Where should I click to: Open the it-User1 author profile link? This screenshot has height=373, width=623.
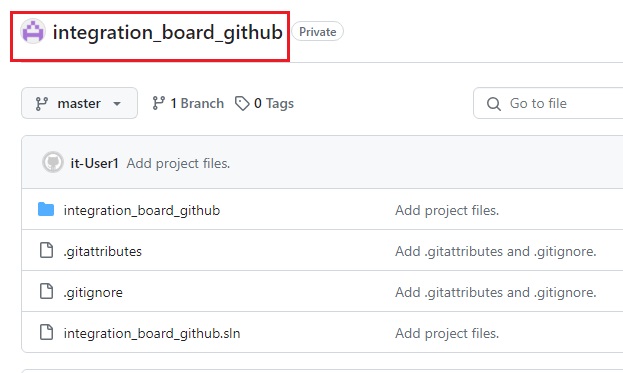click(x=95, y=163)
